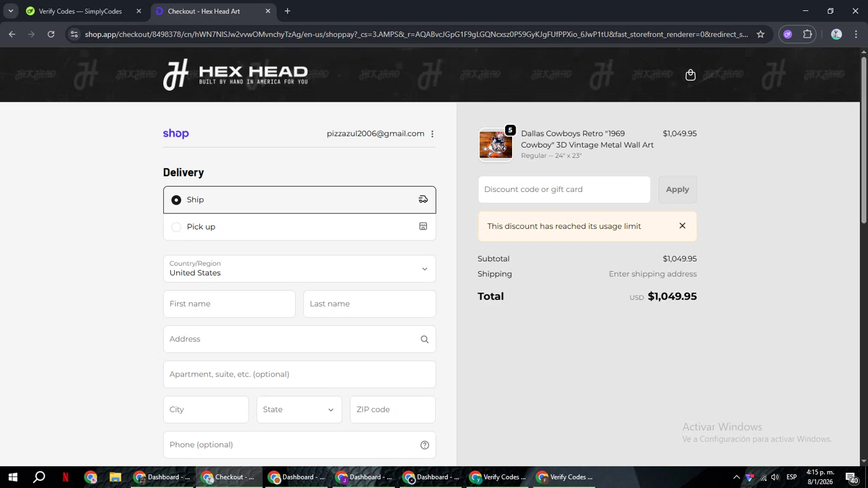Click the Shop Pay logo
The height and width of the screenshot is (488, 868).
click(176, 134)
